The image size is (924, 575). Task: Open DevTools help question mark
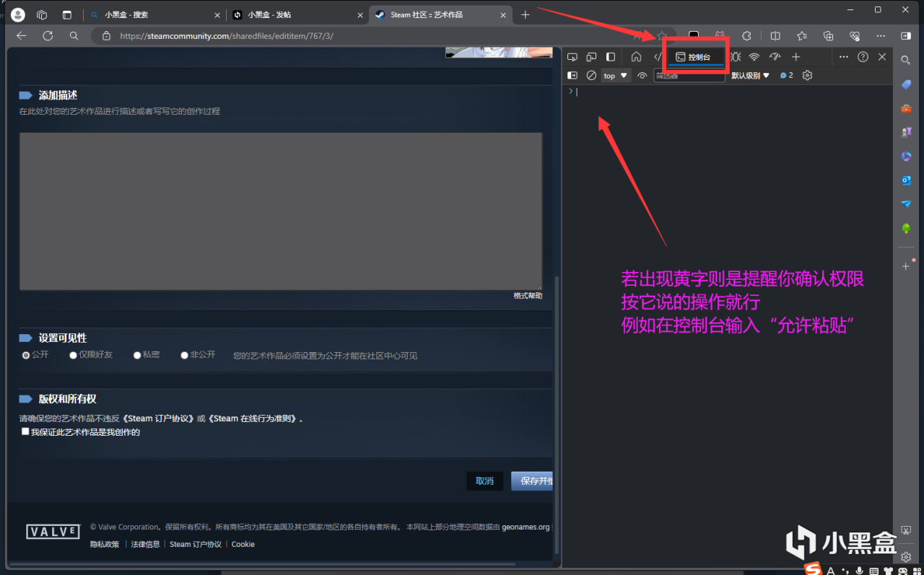[863, 57]
